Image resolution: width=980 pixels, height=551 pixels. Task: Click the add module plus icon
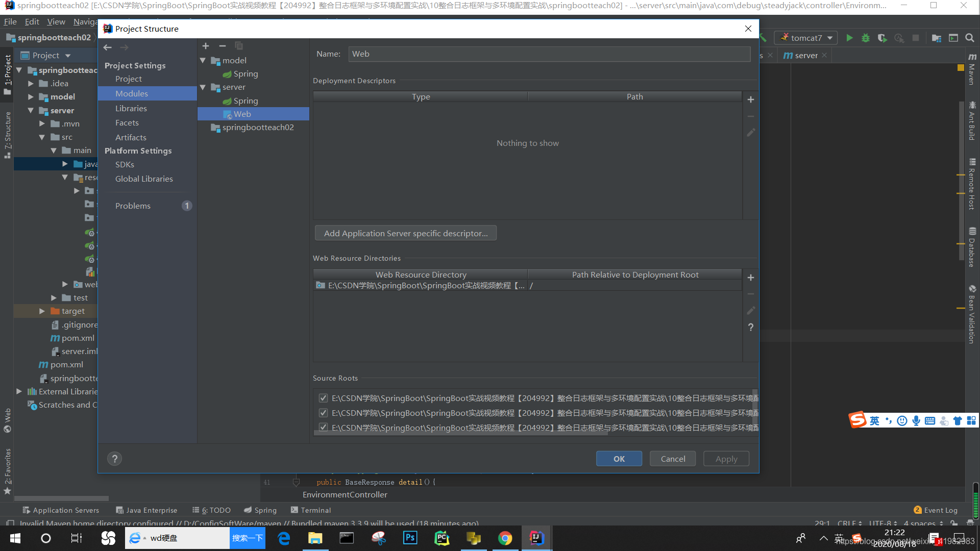[x=206, y=46]
